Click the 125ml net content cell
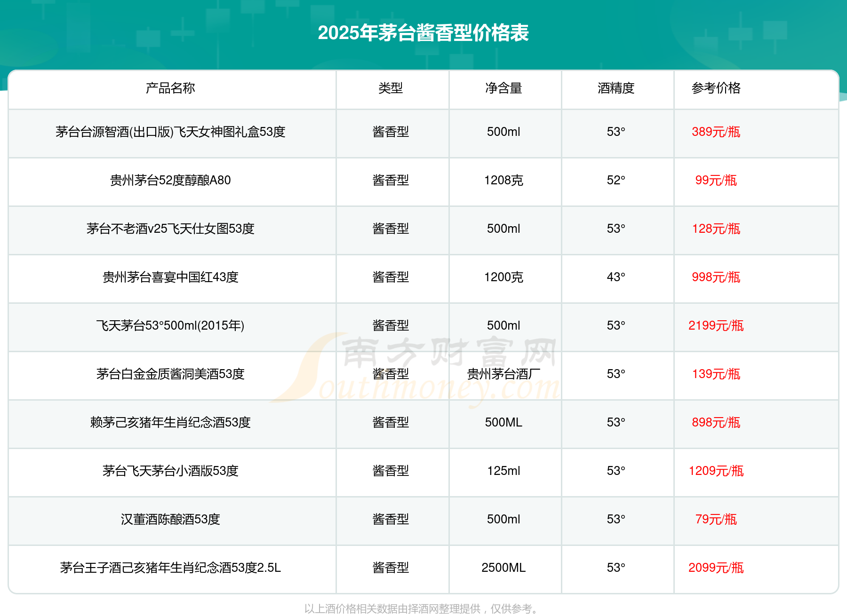Image resolution: width=847 pixels, height=616 pixels. tap(503, 471)
